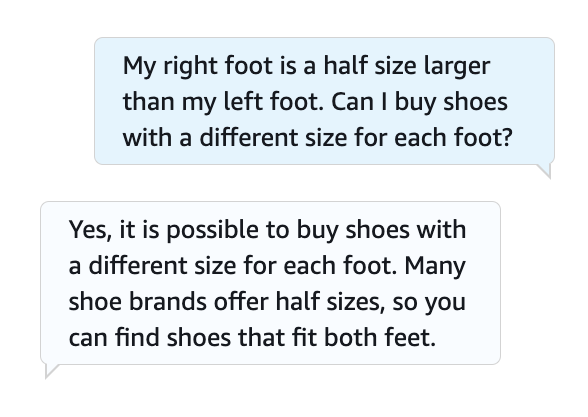Viewport: 588px width, 417px height.
Task: Click the line 'shoe brands offer half sizes, so you'
Action: coord(267,302)
